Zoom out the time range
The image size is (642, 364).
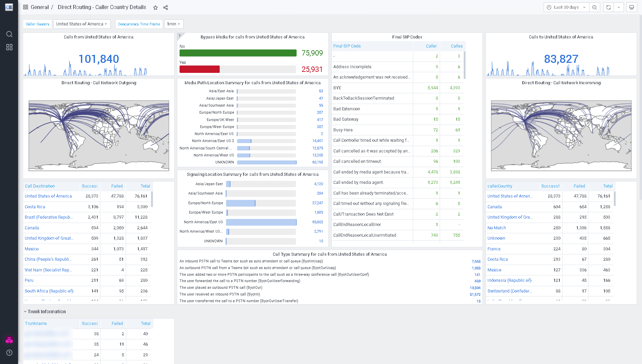tap(595, 7)
